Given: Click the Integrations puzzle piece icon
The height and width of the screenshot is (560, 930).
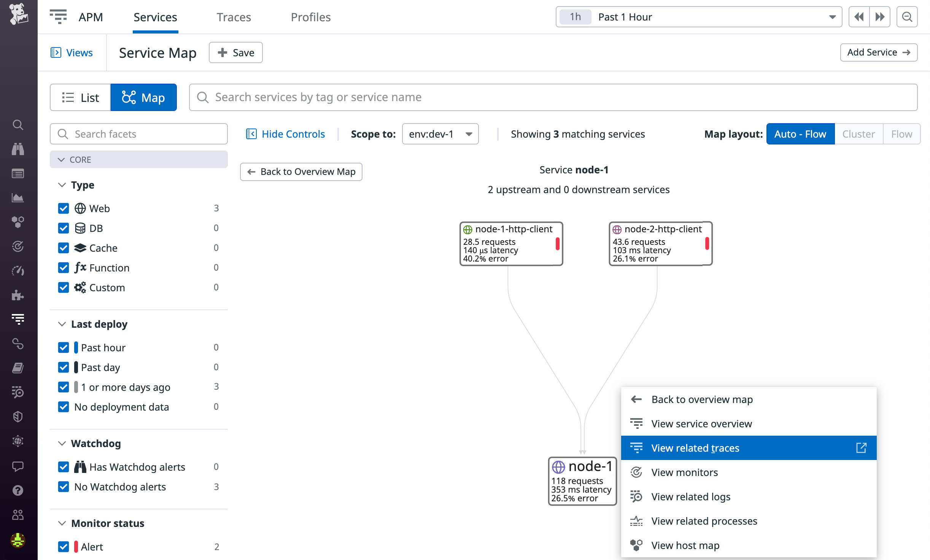Looking at the screenshot, I should click(18, 295).
